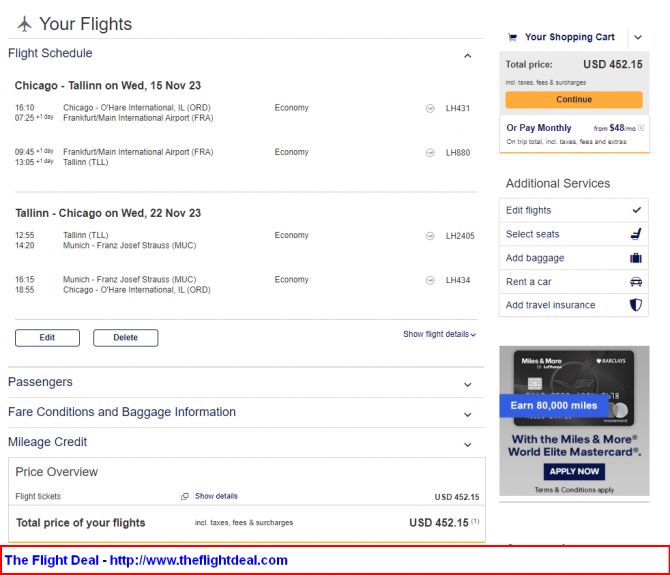Click the LH431 flight info circle icon
Screen dimensions: 670x575
430,109
